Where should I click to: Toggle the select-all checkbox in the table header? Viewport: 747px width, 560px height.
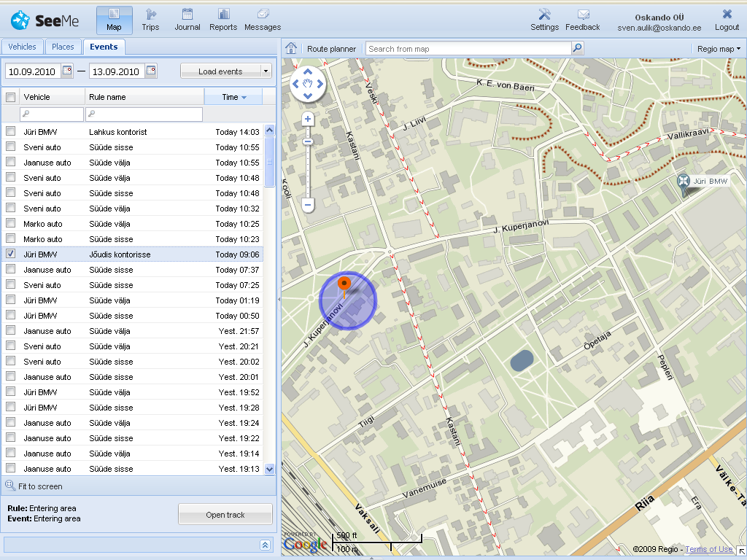10,97
